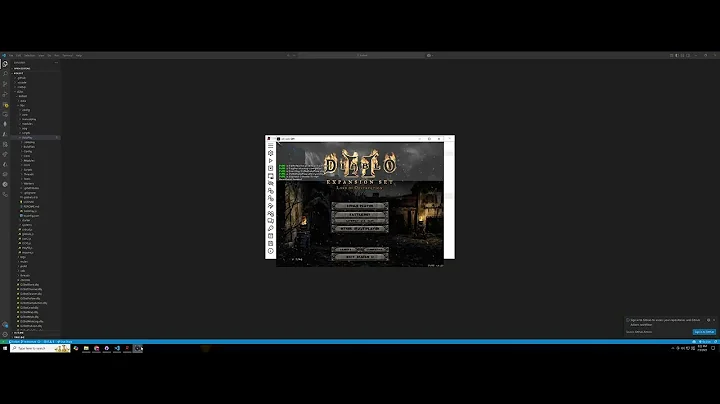Open the Explorer panel's more actions ellipsis
Image resolution: width=720 pixels, height=404 pixels.
tap(56, 62)
